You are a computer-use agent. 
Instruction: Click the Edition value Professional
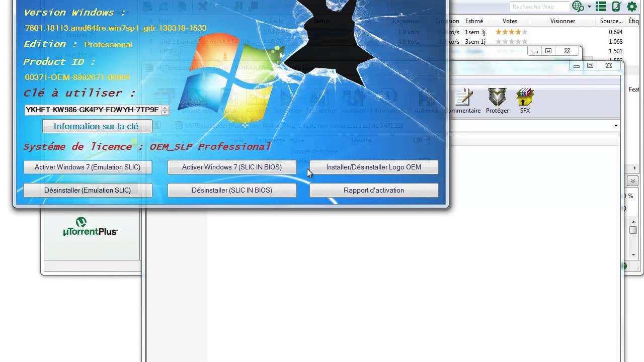108,45
